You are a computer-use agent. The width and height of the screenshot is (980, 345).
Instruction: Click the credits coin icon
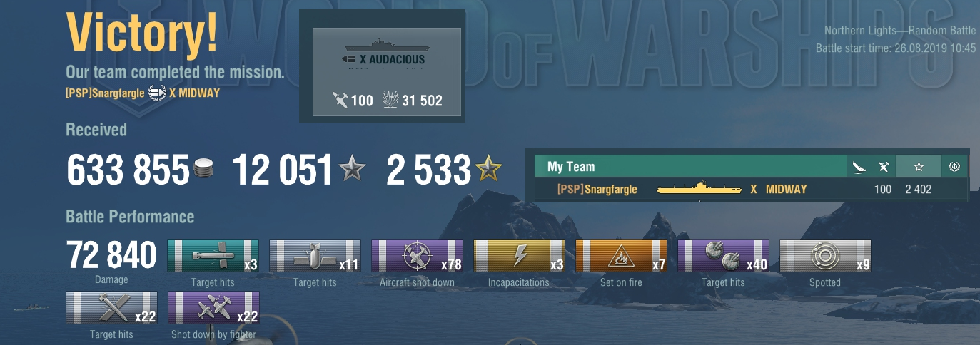203,170
